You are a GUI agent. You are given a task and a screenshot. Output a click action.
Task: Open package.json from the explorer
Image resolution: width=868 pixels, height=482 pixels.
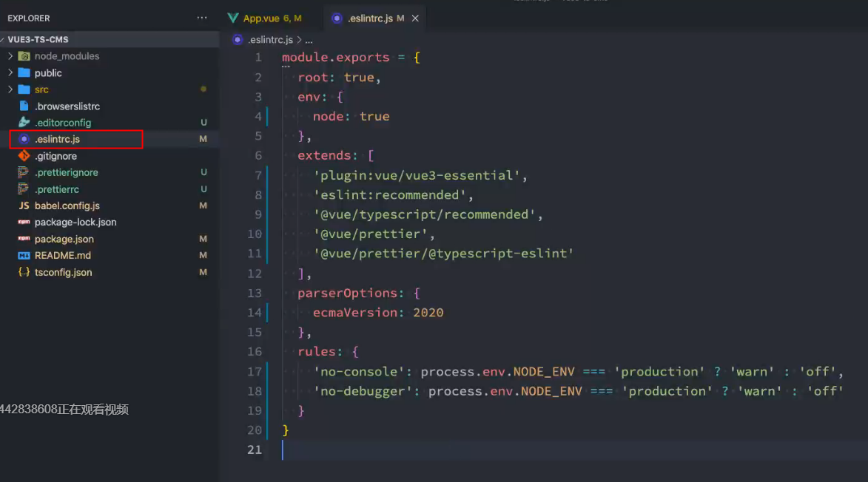coord(64,239)
